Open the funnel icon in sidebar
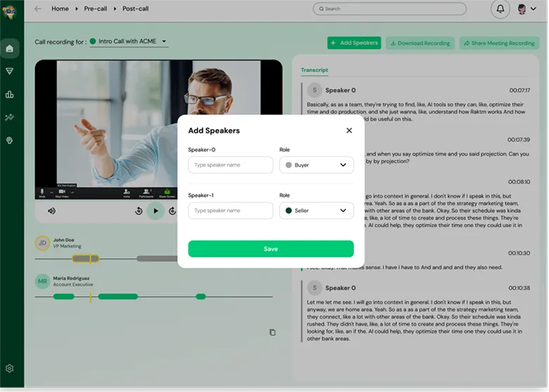549x392 pixels. pyautogui.click(x=9, y=72)
